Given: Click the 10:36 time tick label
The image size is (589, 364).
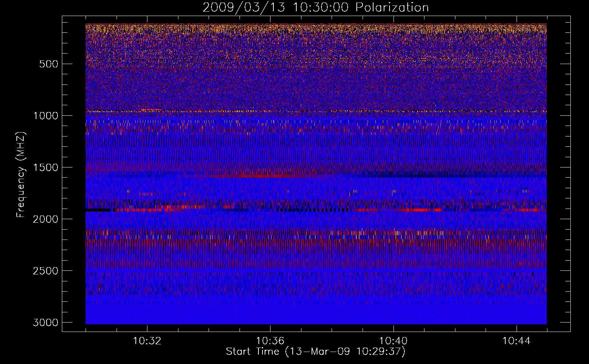Looking at the screenshot, I should [270, 341].
